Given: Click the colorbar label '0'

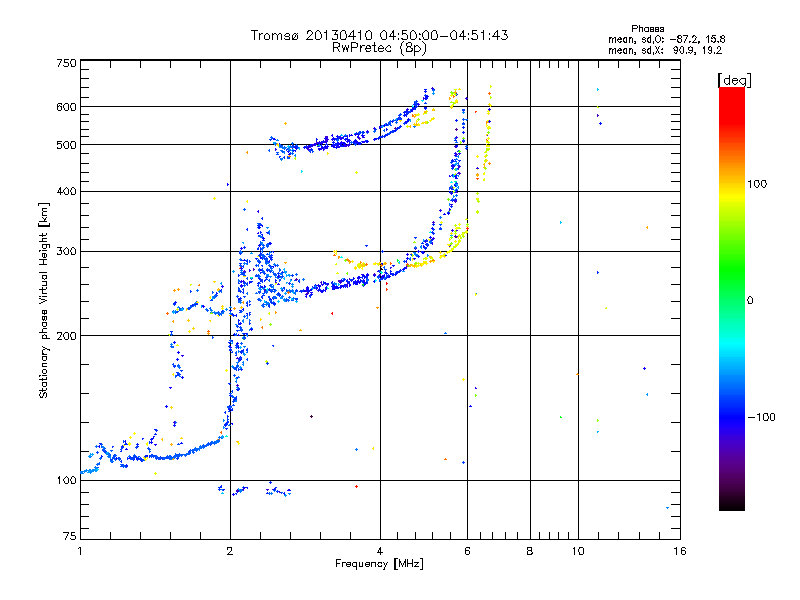Looking at the screenshot, I should click(750, 300).
